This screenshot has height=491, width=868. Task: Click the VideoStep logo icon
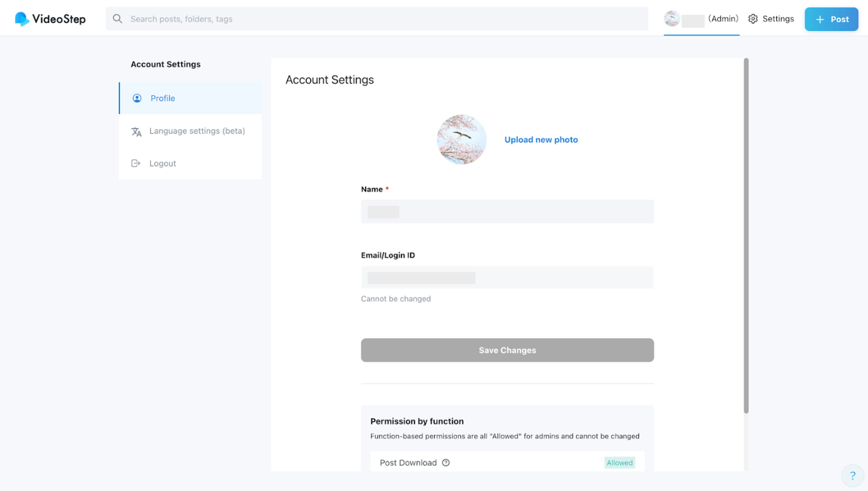pyautogui.click(x=22, y=19)
